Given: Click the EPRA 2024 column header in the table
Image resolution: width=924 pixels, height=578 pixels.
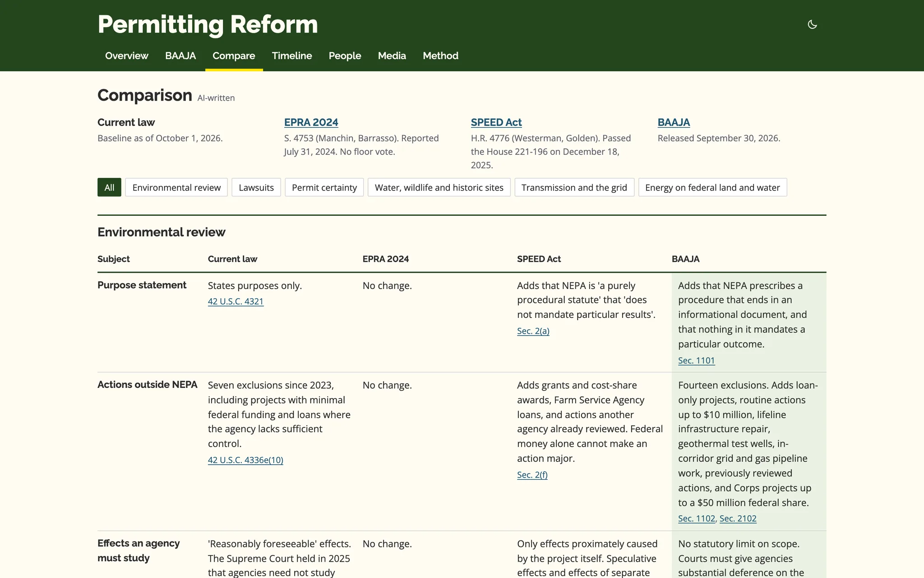Looking at the screenshot, I should (385, 259).
